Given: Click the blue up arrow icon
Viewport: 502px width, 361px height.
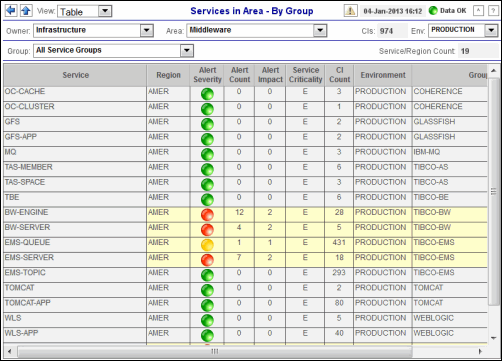Looking at the screenshot, I should tap(26, 11).
